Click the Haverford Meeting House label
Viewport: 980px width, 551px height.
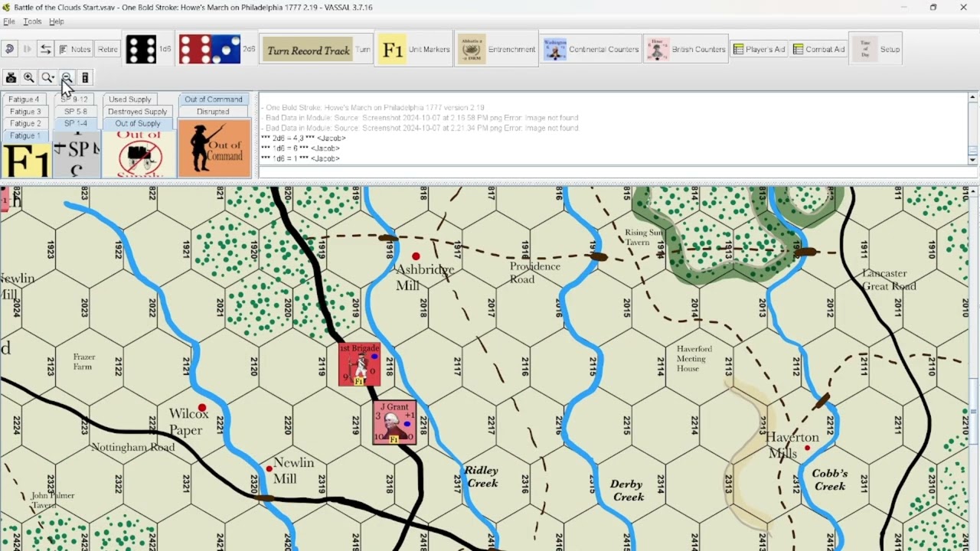coord(694,358)
